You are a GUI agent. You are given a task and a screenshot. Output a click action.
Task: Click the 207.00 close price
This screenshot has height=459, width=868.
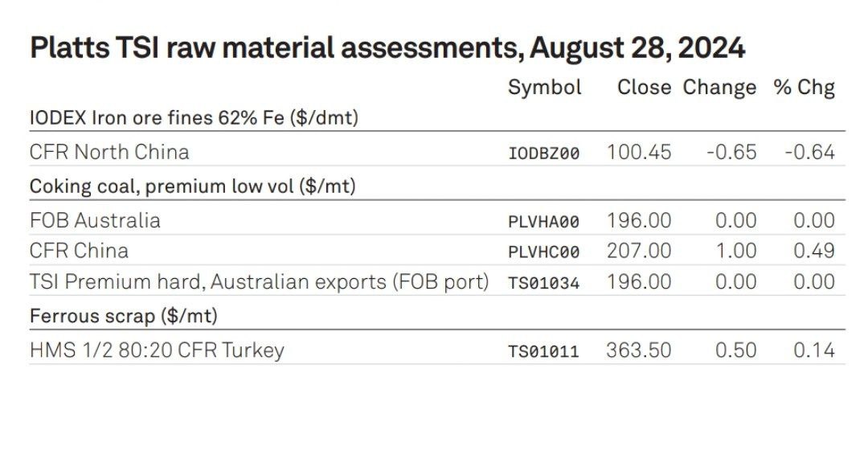pyautogui.click(x=639, y=251)
